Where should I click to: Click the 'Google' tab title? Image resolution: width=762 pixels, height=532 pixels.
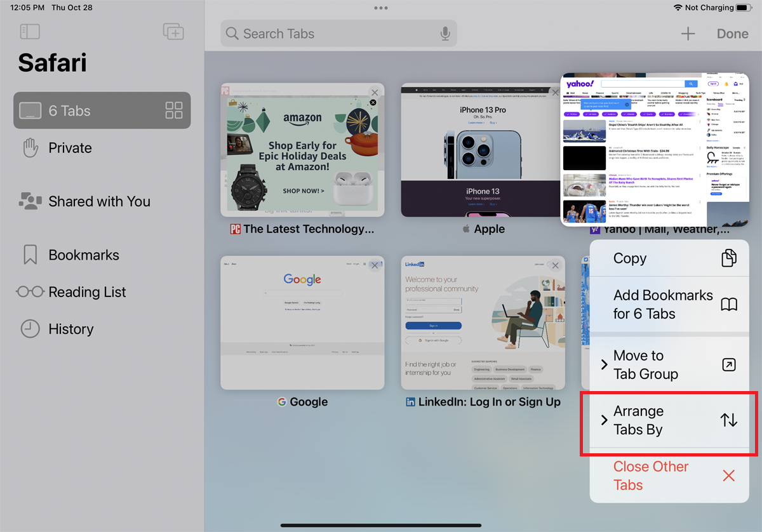(x=309, y=402)
